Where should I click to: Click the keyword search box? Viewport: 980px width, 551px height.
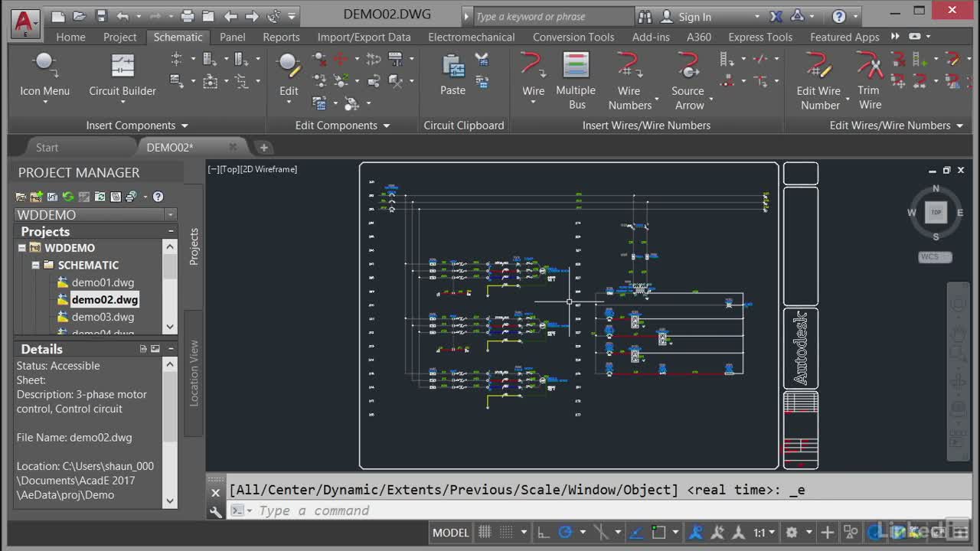click(x=553, y=16)
